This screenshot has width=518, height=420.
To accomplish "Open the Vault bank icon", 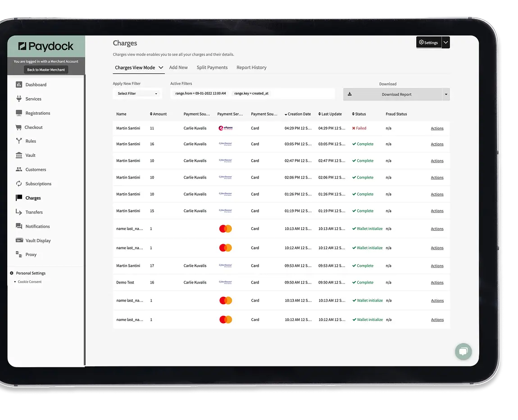I will click(x=19, y=155).
